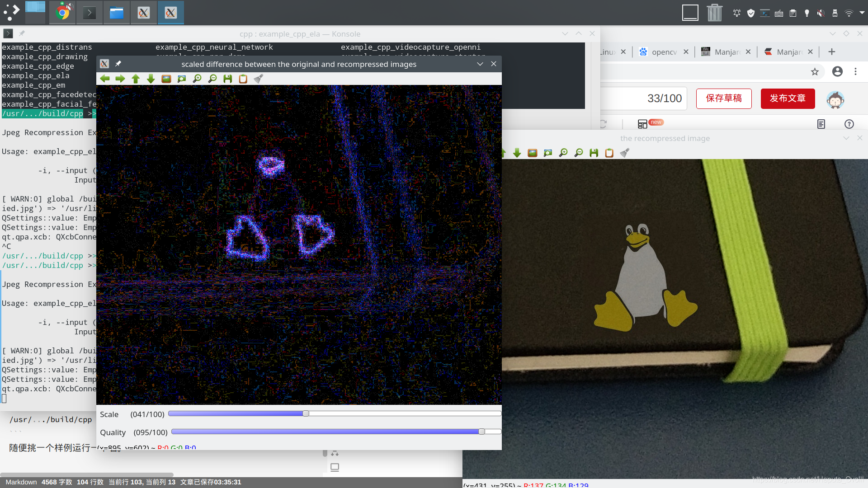Toggle muted volume icon in the tray

pyautogui.click(x=821, y=13)
